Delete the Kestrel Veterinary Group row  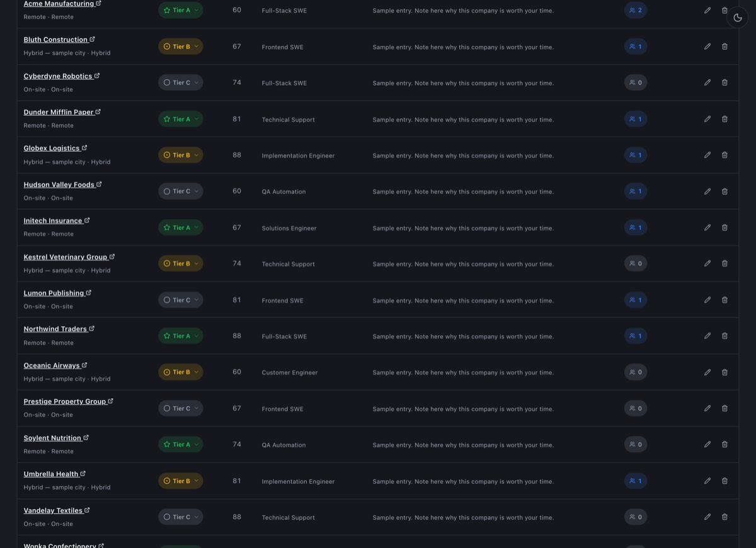[724, 263]
